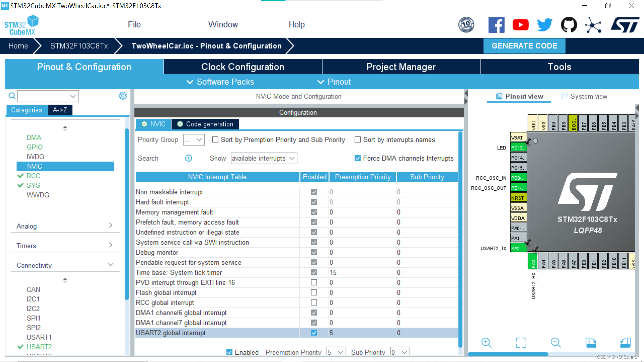The image size is (644, 362).
Task: Enable Sort by interrupts names checkbox
Action: 358,140
